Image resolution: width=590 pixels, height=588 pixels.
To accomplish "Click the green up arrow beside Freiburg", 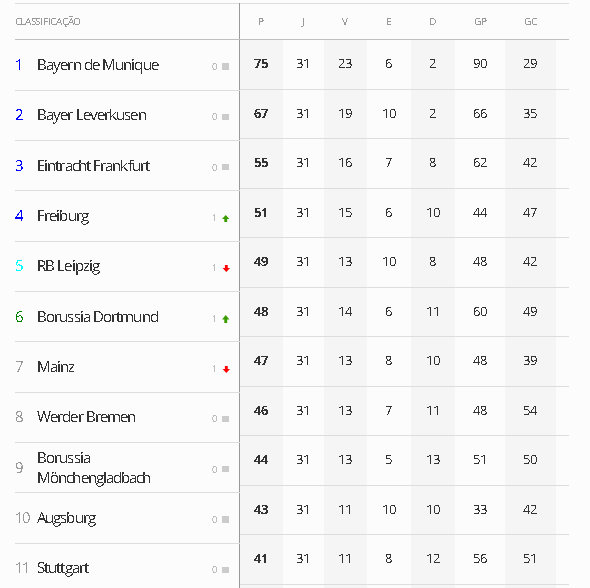I will tap(226, 218).
